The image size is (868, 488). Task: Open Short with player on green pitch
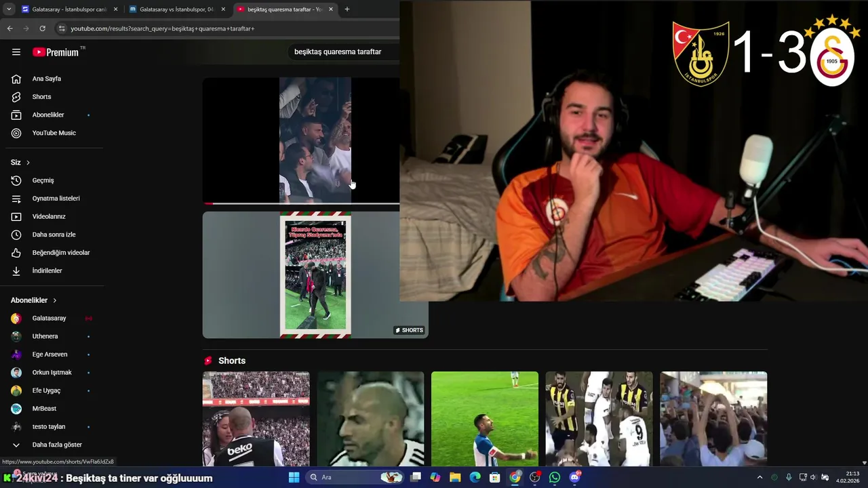485,419
